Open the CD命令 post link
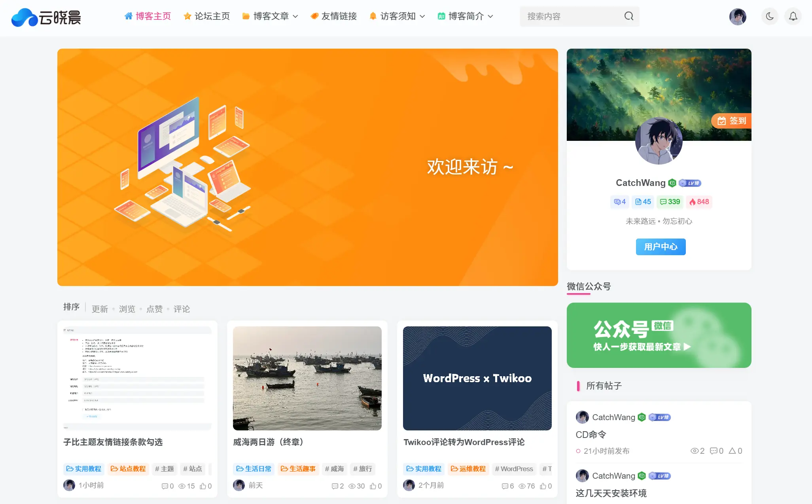812x504 pixels. pyautogui.click(x=591, y=434)
